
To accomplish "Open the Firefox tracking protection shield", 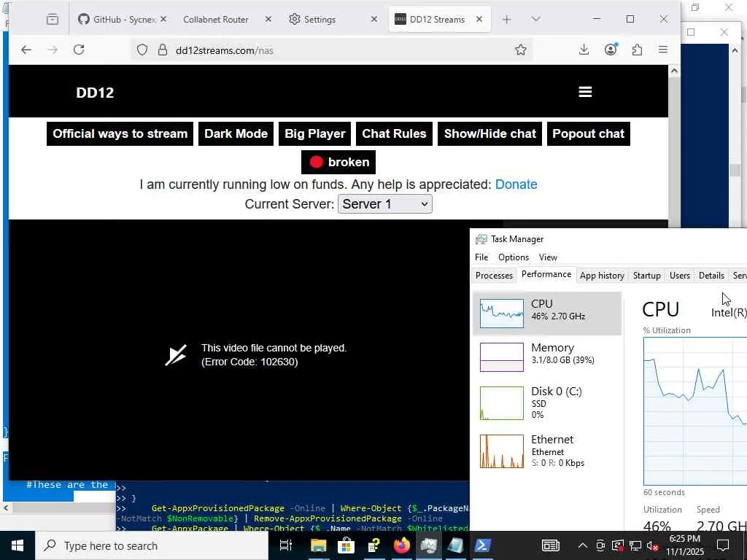I will pyautogui.click(x=142, y=50).
